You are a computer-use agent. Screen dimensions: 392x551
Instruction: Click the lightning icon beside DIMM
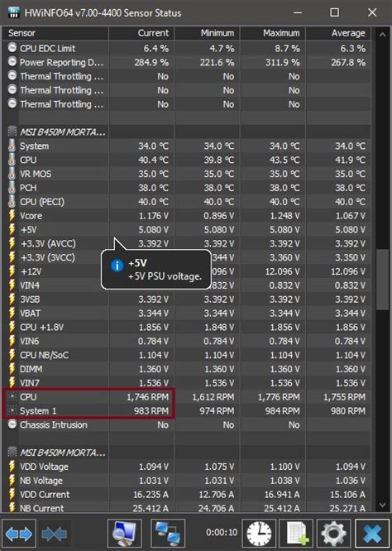12,369
